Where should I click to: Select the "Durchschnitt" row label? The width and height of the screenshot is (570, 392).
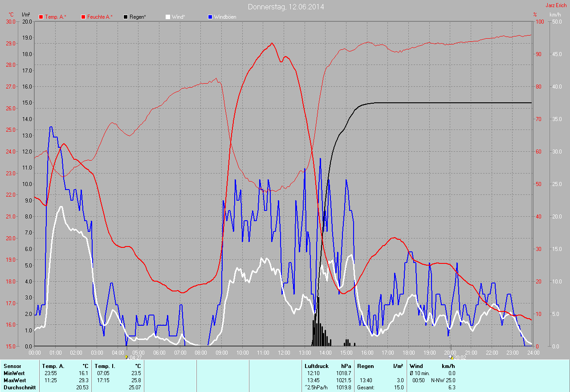20,388
